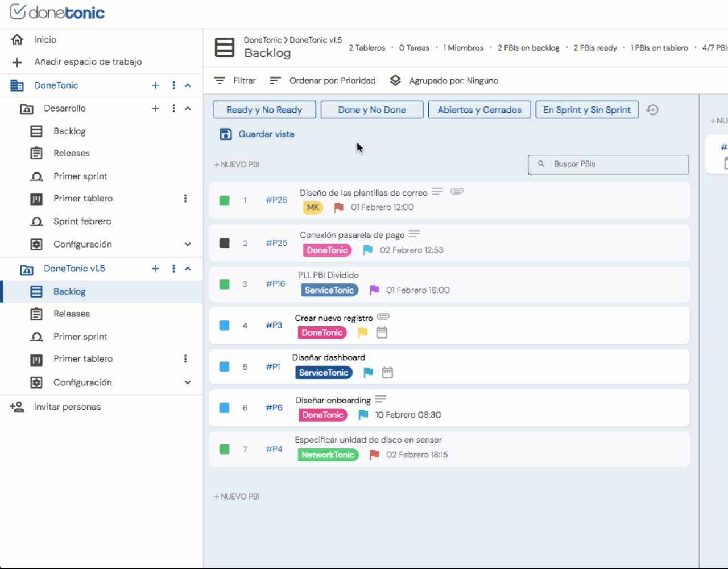Toggle the Done y No Done filter
728x569 pixels.
click(x=372, y=110)
